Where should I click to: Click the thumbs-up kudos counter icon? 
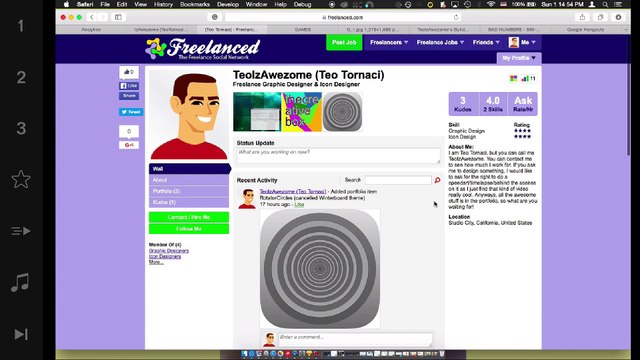pos(129,72)
